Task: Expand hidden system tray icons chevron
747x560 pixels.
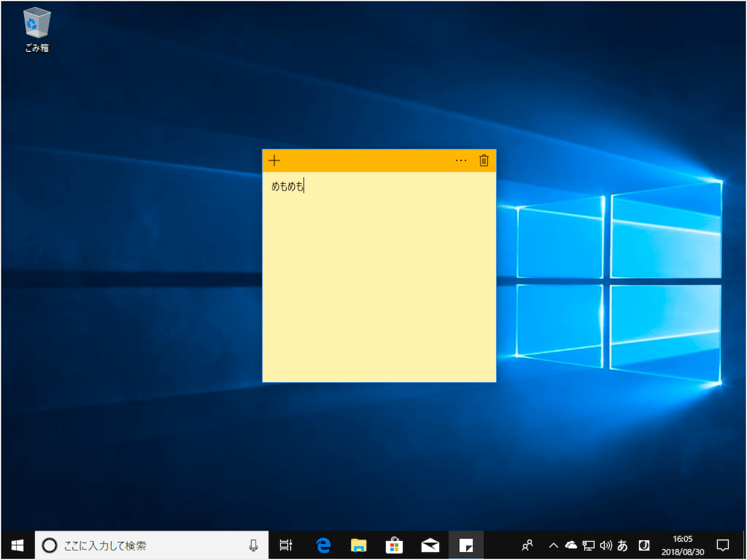Action: coord(553,545)
